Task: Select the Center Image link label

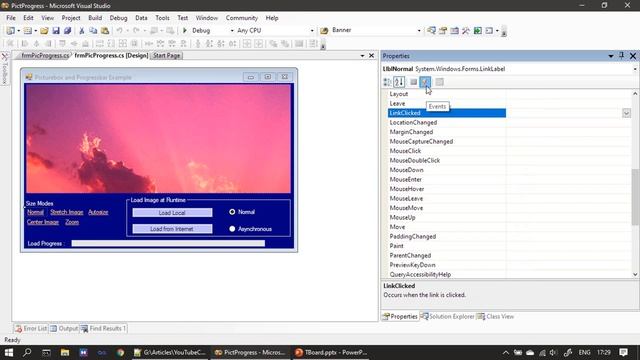Action: click(x=43, y=222)
